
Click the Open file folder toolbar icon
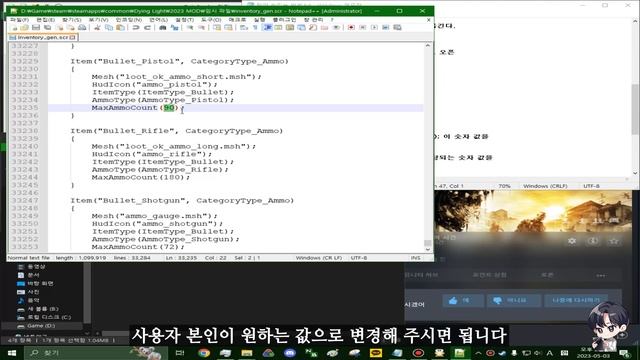(24, 27)
